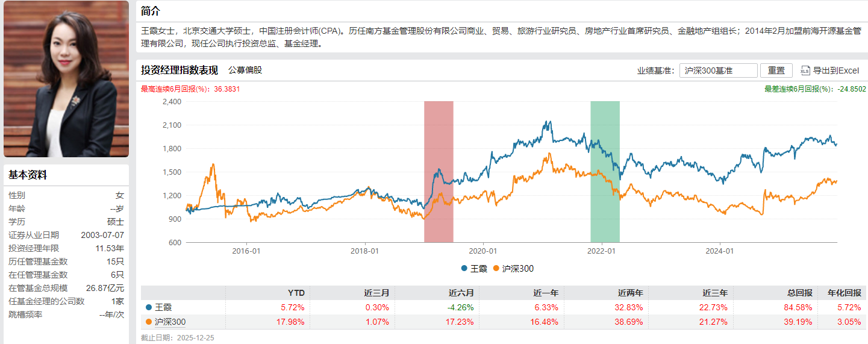Image resolution: width=868 pixels, height=344 pixels.
Task: Click orange bullet in 沪深300 table row
Action: point(149,322)
